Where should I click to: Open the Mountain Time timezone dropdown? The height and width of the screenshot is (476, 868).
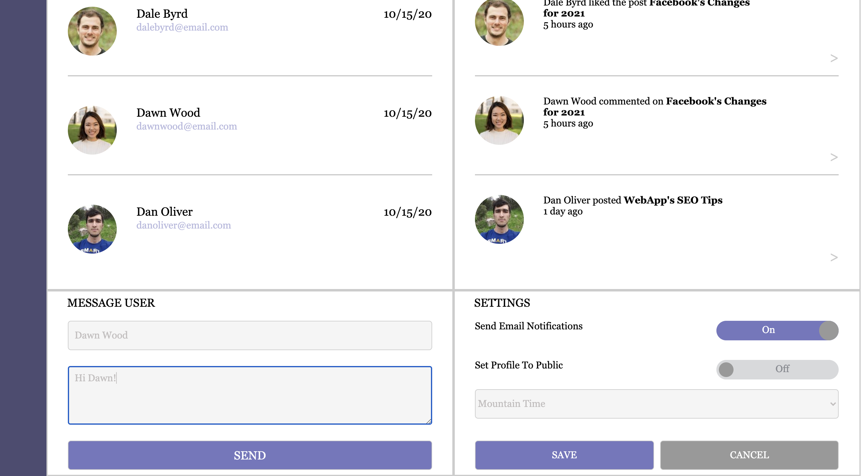pyautogui.click(x=657, y=404)
